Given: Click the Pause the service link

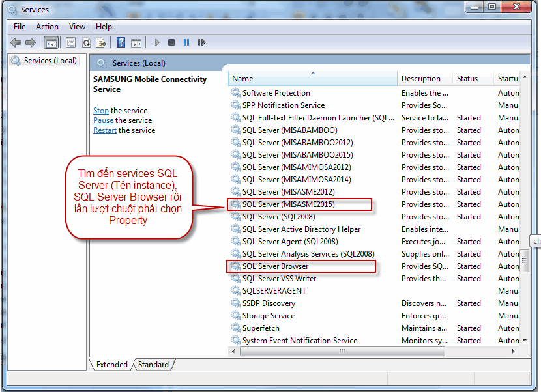Looking at the screenshot, I should point(103,120).
